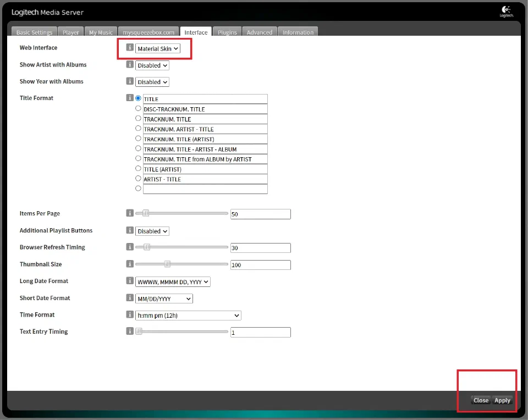Click the Long Date Format info icon
Screen dimensions: 528x420
[130, 281]
